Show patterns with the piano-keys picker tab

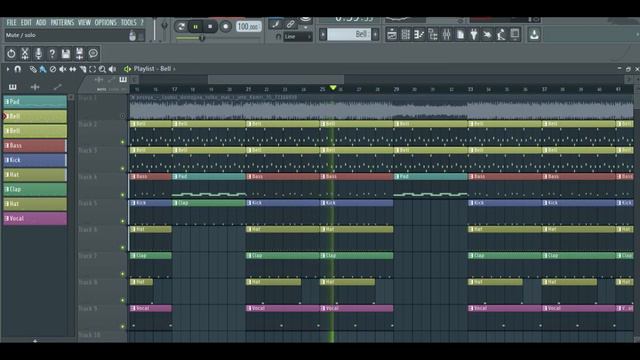point(13,87)
